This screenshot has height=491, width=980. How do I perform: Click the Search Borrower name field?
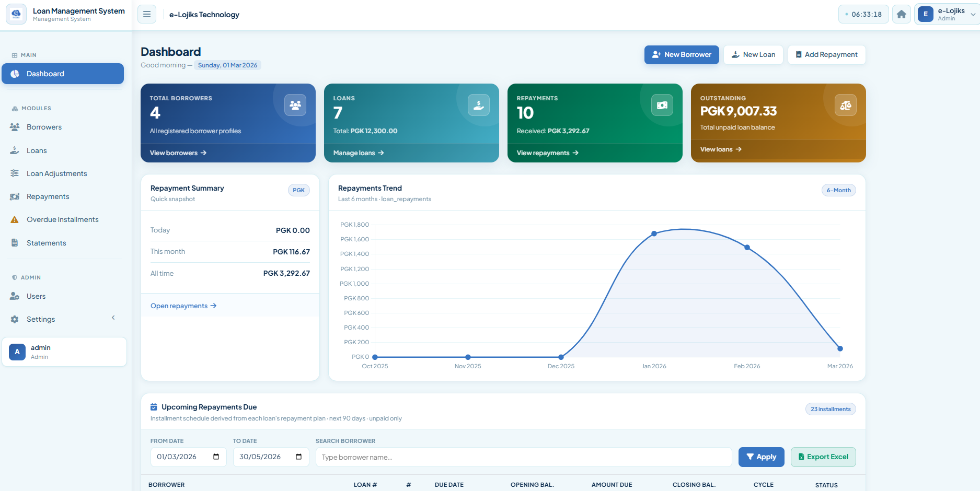[x=523, y=457]
